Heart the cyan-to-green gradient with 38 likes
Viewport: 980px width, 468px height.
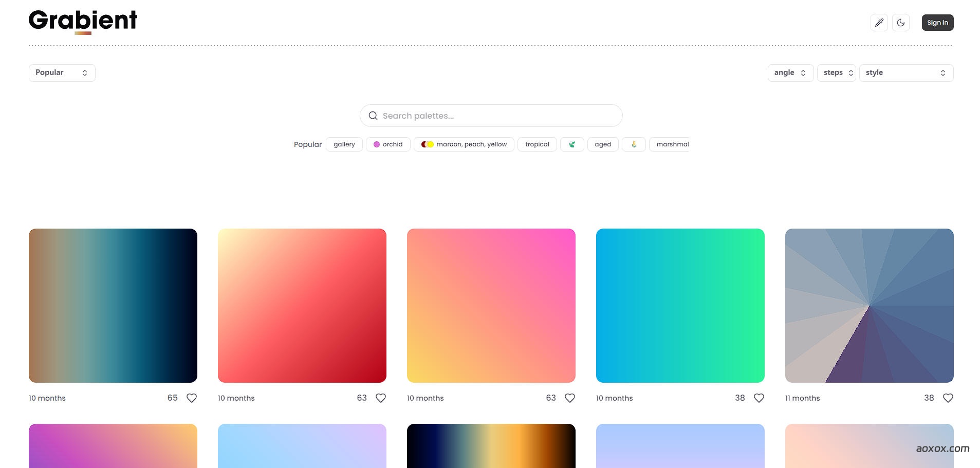click(x=759, y=398)
